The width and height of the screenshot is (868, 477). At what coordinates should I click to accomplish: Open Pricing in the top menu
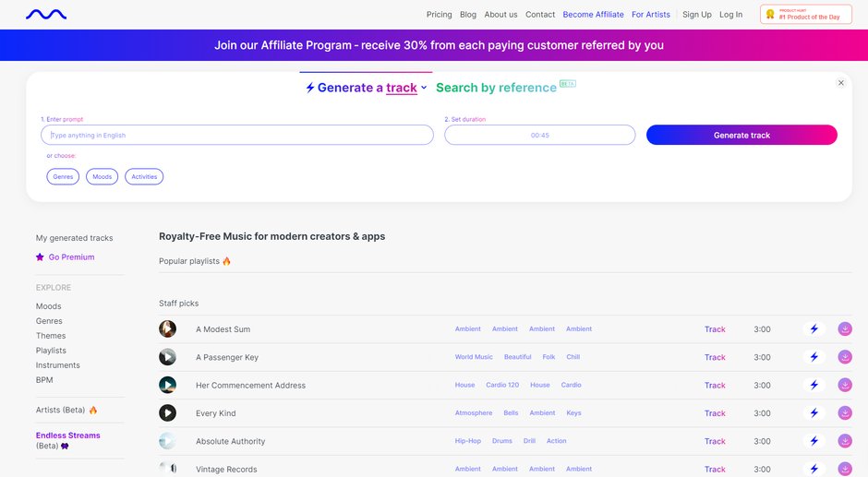pos(439,15)
